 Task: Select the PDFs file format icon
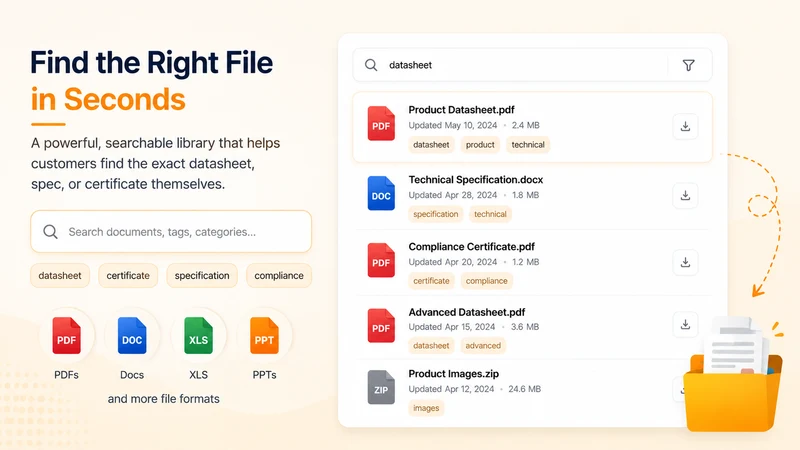click(x=66, y=336)
